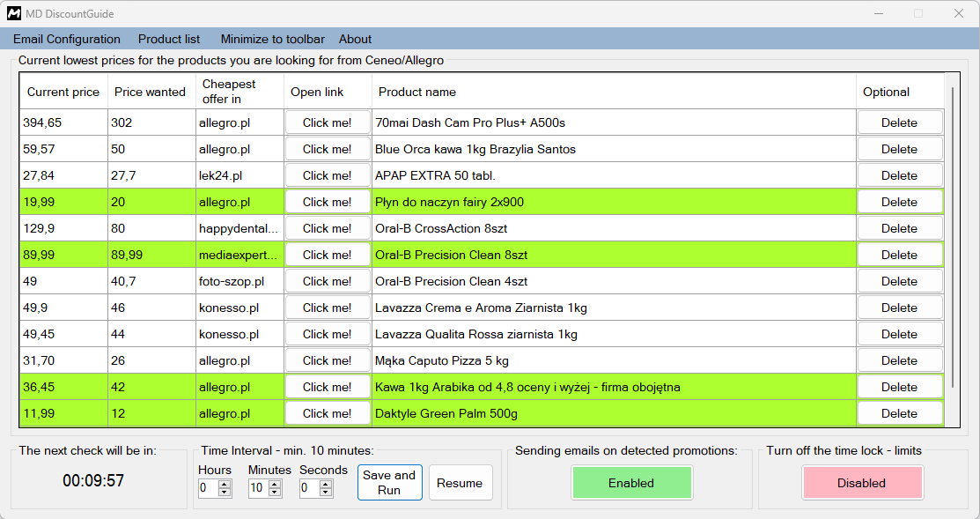Image resolution: width=980 pixels, height=519 pixels.
Task: Open link for Lavazza Qualita Rossa
Action: (x=328, y=334)
